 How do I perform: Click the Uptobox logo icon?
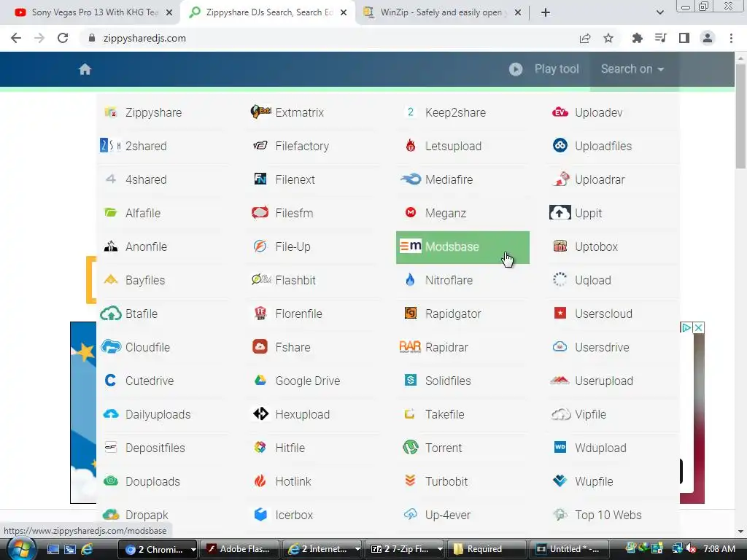560,246
